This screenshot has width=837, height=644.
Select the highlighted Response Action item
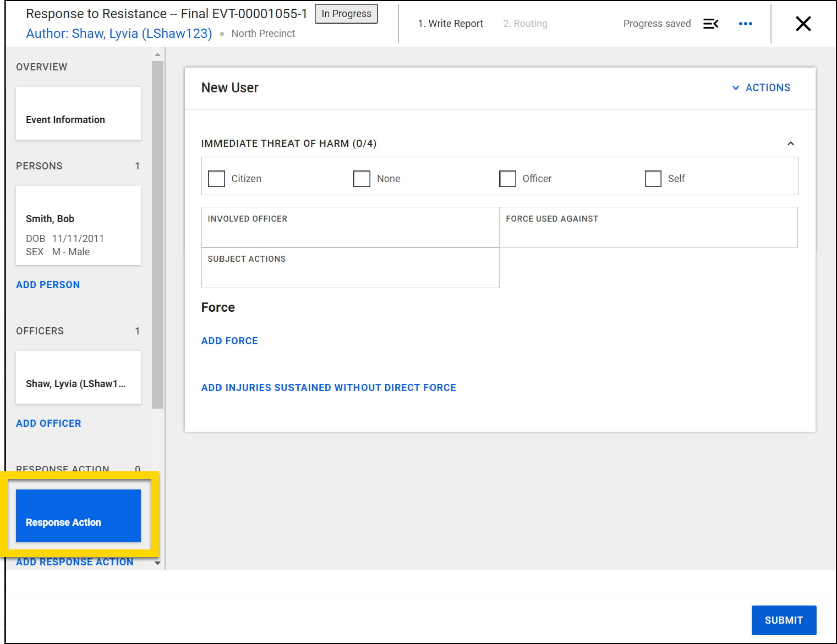(x=78, y=516)
